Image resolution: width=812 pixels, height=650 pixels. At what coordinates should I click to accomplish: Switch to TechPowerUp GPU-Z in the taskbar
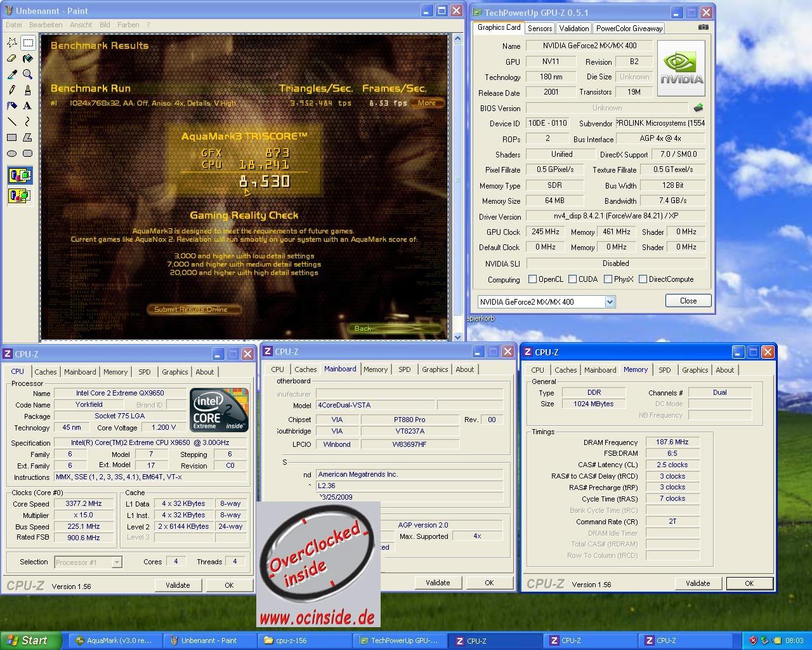coord(400,640)
